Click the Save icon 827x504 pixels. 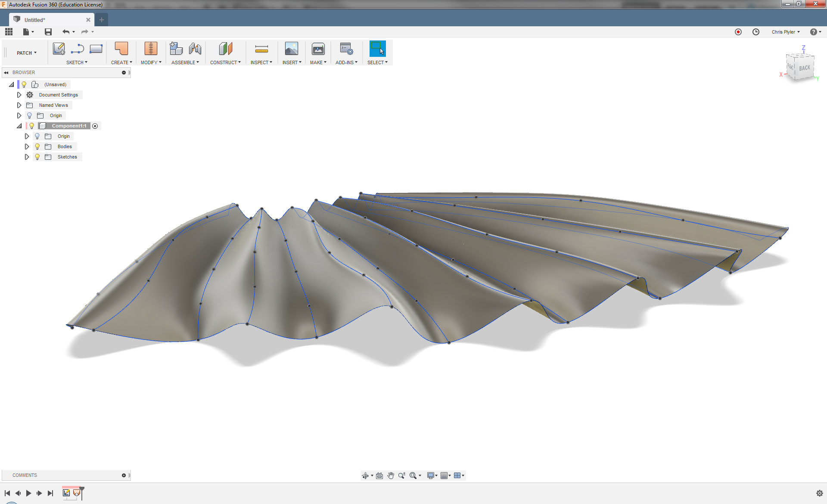coord(48,31)
